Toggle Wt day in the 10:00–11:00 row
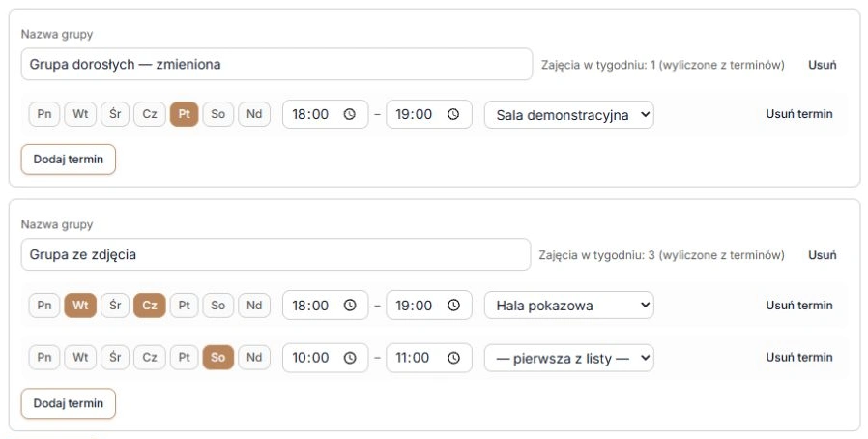Screen dimensions: 868x439 tap(80, 357)
